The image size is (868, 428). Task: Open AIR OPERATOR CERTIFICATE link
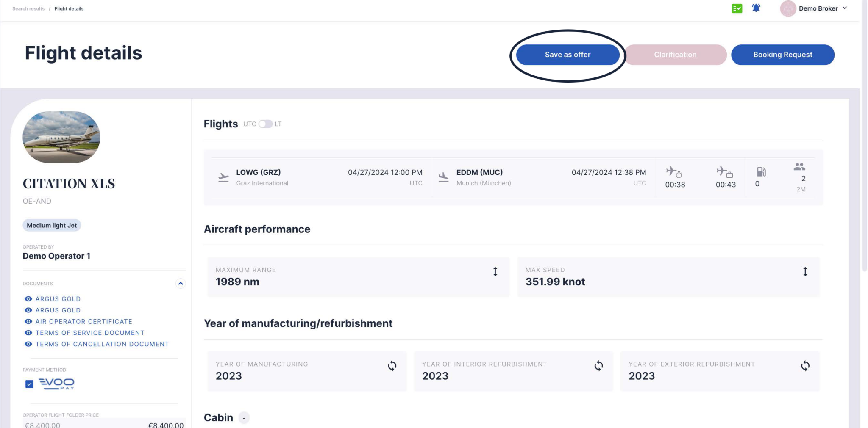point(84,322)
